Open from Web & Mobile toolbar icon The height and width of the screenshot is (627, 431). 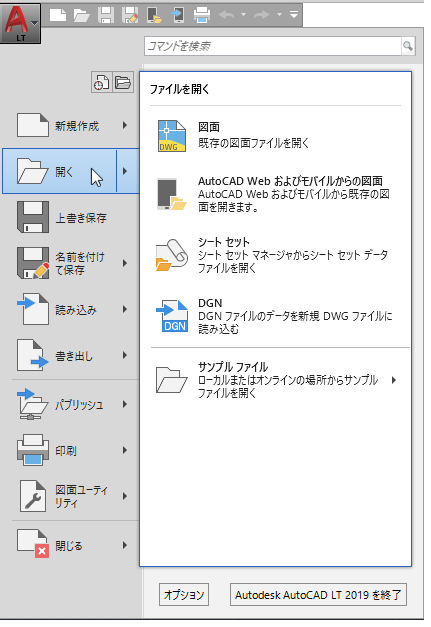tap(154, 15)
